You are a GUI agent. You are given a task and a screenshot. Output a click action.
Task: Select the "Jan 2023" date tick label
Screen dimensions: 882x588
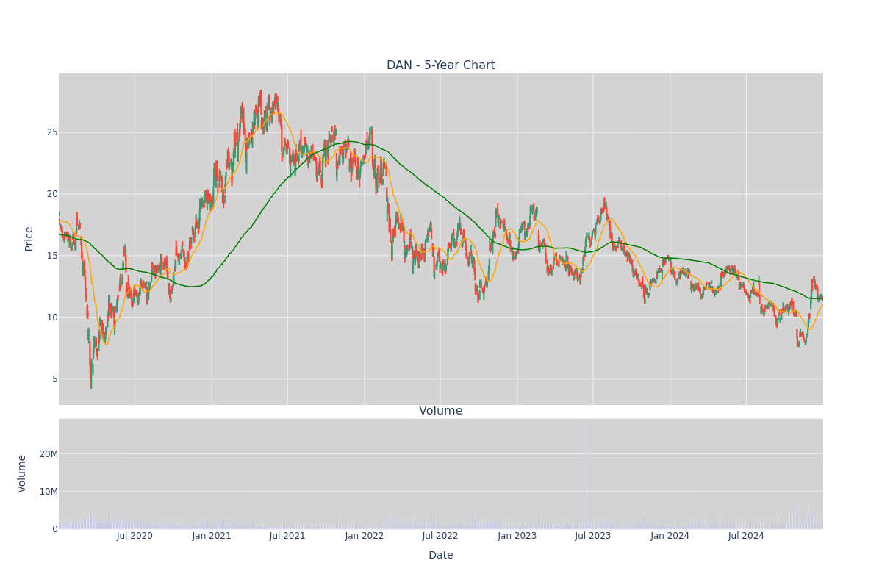point(517,536)
